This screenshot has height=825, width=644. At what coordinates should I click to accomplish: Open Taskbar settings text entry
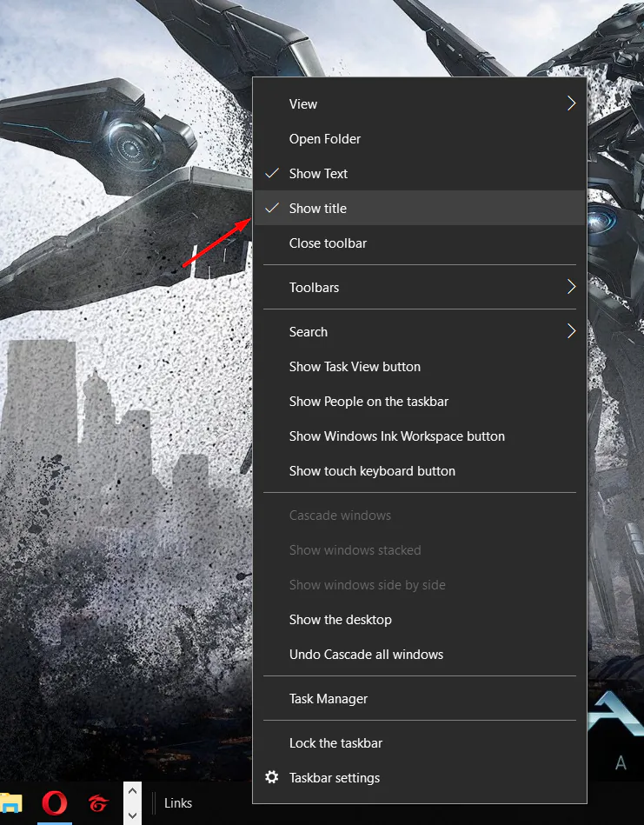[335, 778]
